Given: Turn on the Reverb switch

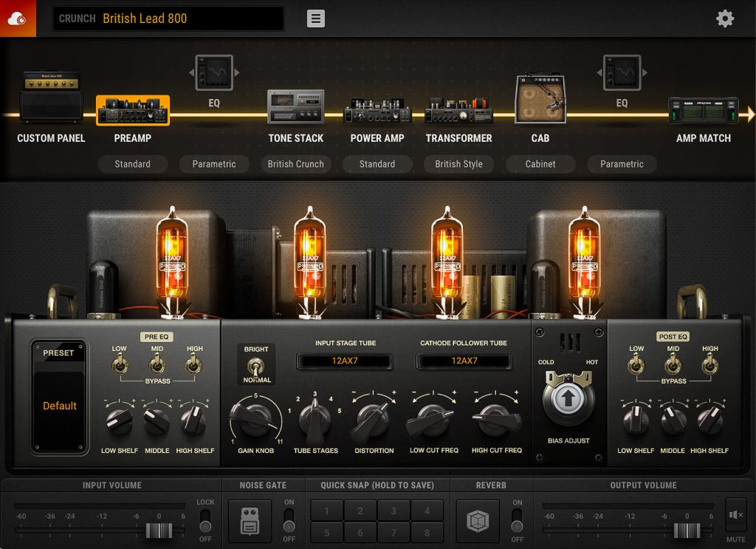Looking at the screenshot, I should tap(517, 520).
